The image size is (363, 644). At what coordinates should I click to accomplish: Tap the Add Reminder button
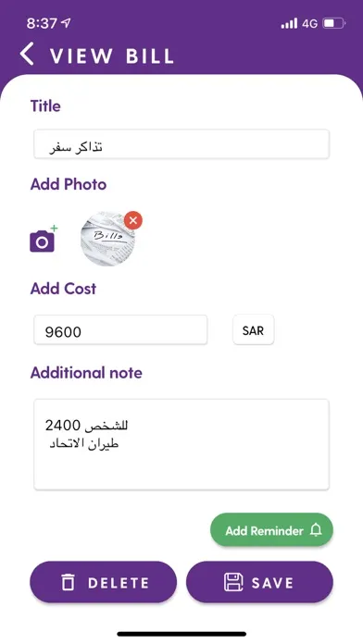click(x=271, y=530)
